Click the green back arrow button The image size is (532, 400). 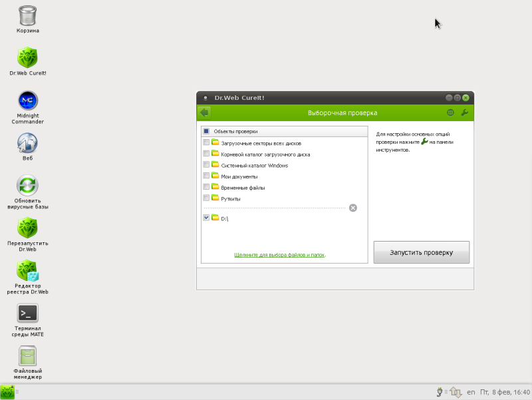(204, 112)
